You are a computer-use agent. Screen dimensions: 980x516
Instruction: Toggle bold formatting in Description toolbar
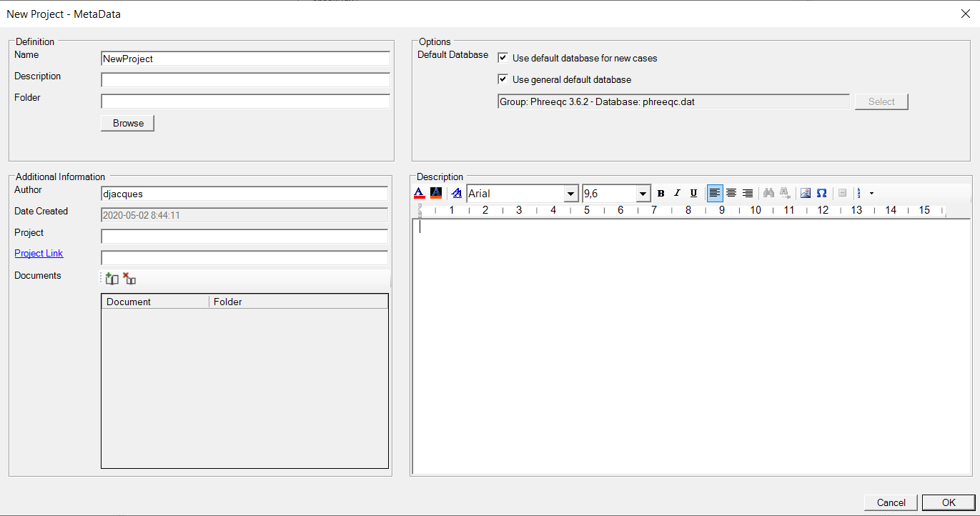(660, 193)
